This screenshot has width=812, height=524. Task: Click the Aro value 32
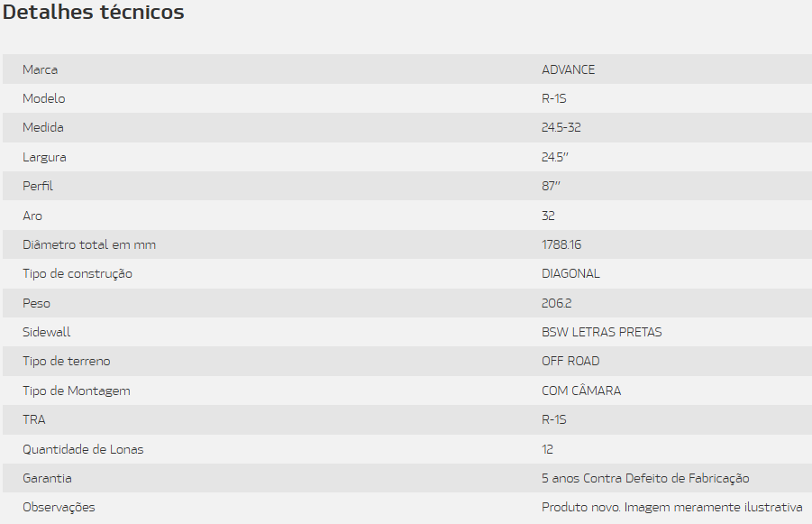548,216
